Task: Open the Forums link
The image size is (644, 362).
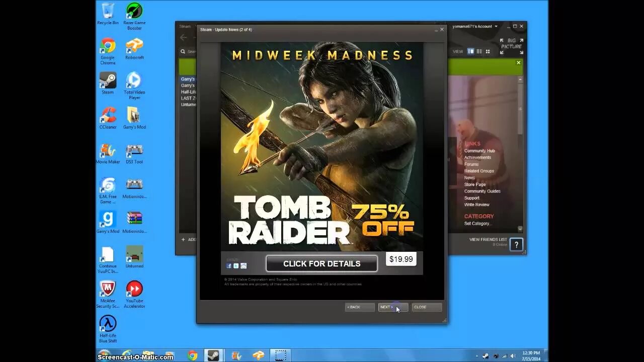Action: coord(471,164)
